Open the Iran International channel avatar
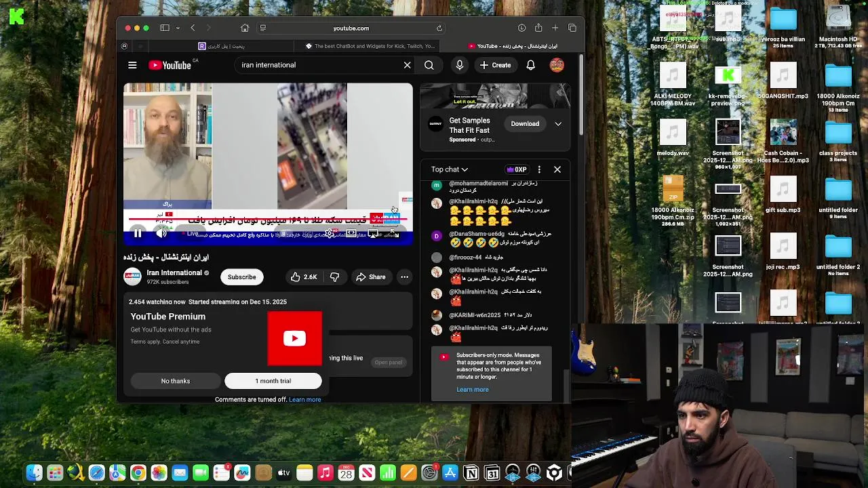The height and width of the screenshot is (488, 868). [132, 277]
